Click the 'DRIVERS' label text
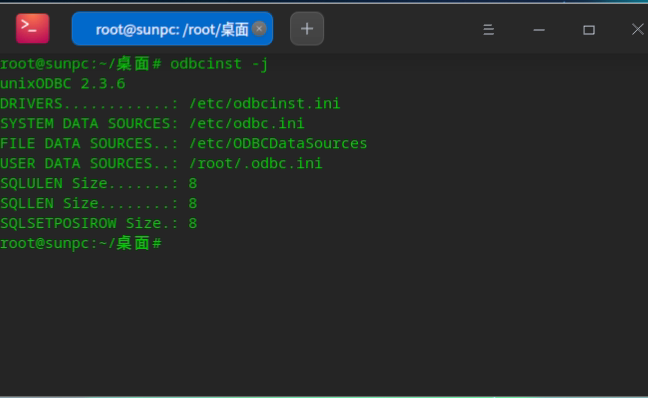This screenshot has width=648, height=398. pyautogui.click(x=31, y=104)
